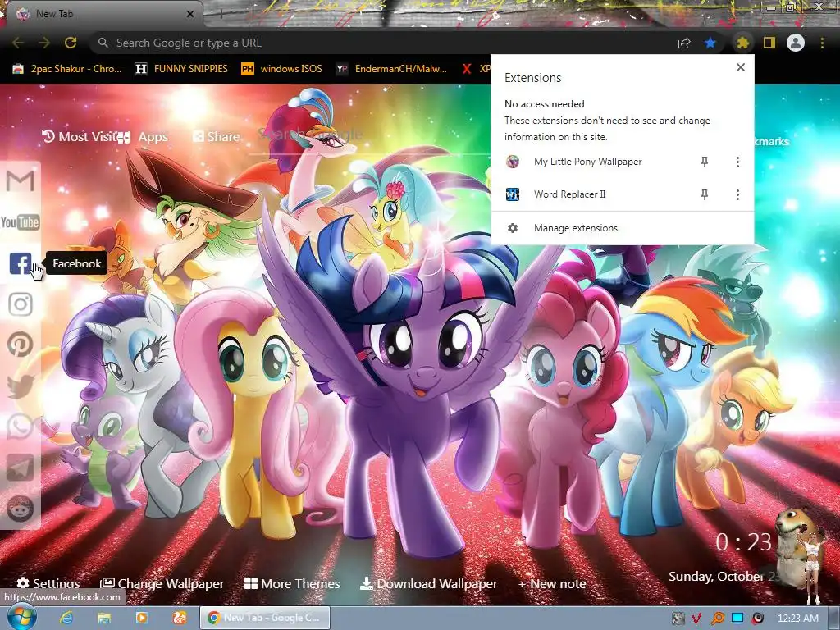Open the FUNNY SNIPPIES bookmark
This screenshot has width=840, height=630.
181,69
